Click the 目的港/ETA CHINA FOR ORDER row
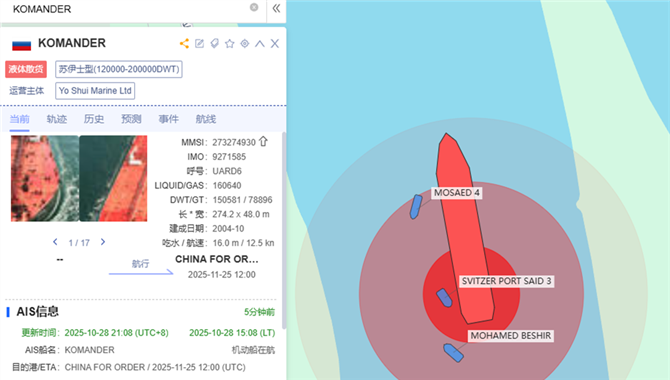 coord(129,368)
